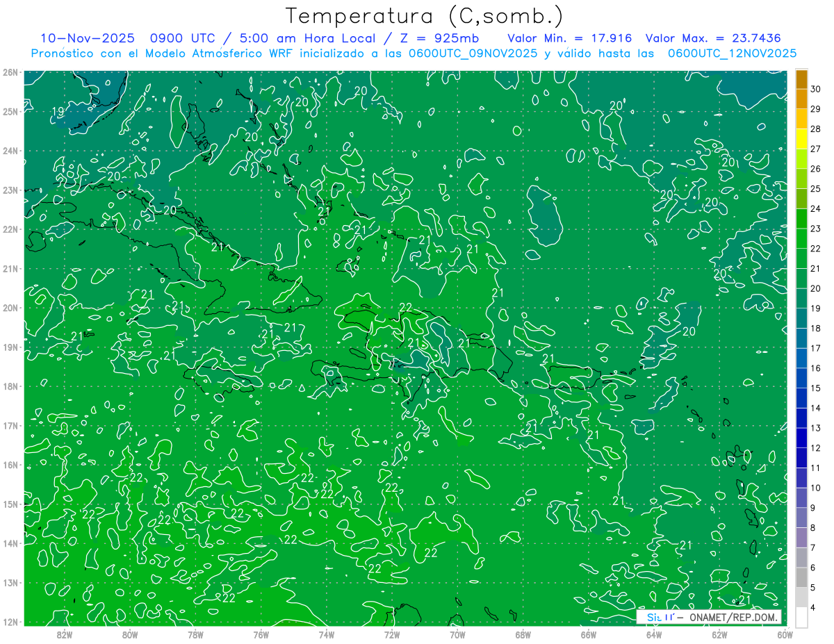Screen dimensions: 834x644
Task: Click the "20N" latitude axis label
Action: (10, 308)
